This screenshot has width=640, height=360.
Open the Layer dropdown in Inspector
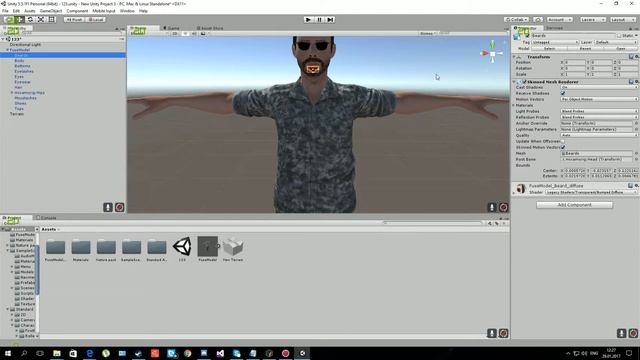tap(616, 42)
